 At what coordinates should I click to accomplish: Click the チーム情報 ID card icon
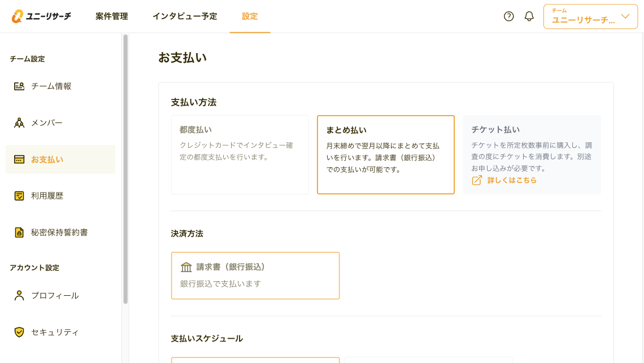pyautogui.click(x=19, y=86)
